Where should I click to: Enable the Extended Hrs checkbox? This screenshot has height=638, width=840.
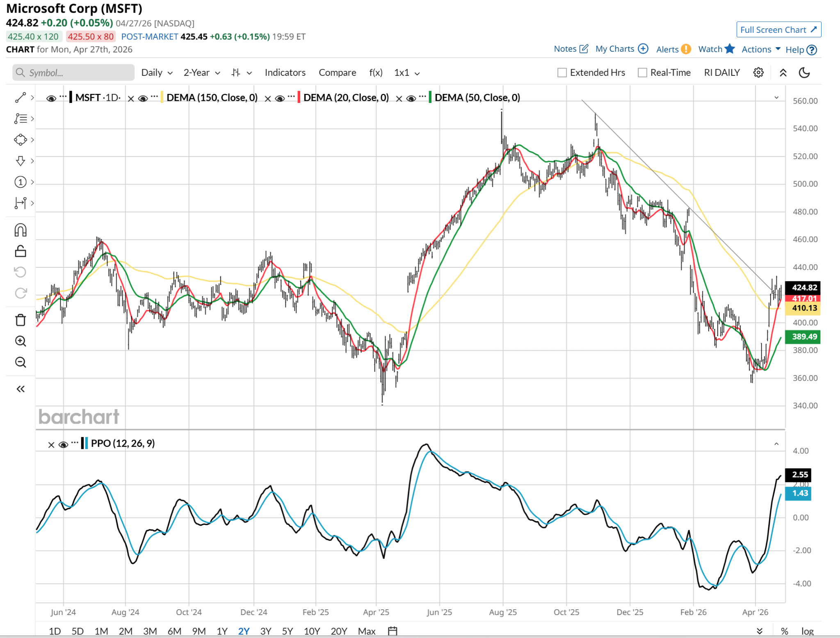562,73
